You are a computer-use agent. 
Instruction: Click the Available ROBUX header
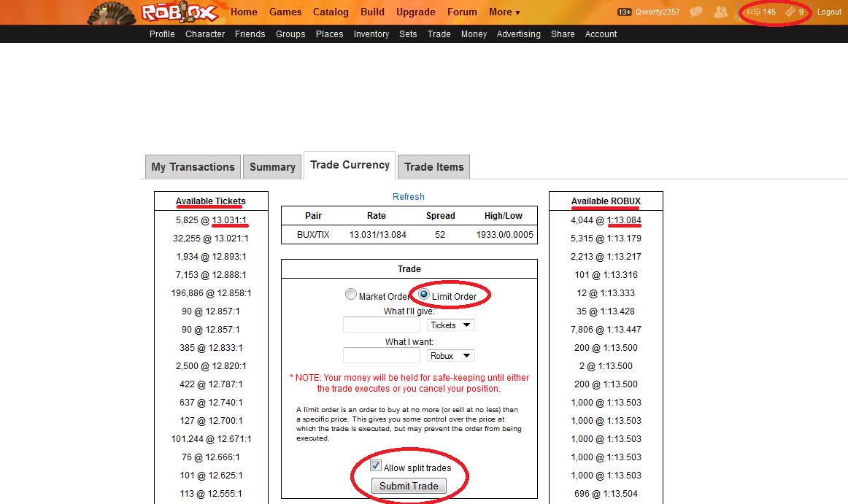tap(606, 201)
